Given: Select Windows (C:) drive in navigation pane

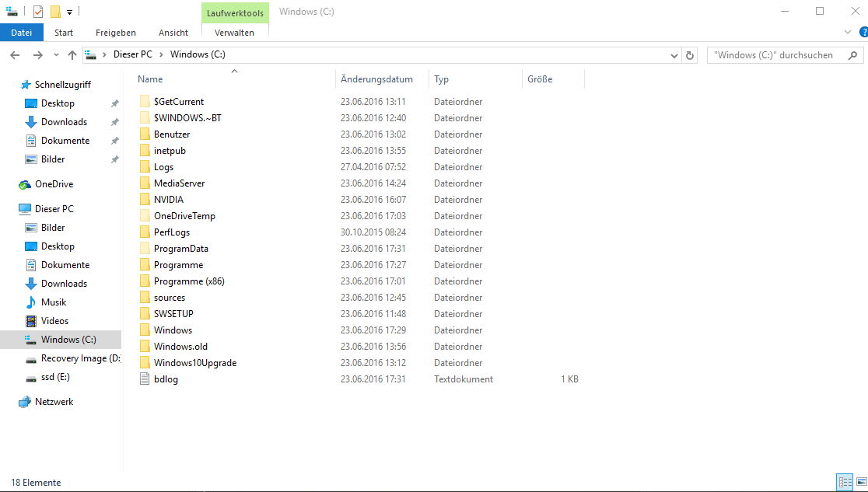Looking at the screenshot, I should coord(61,340).
